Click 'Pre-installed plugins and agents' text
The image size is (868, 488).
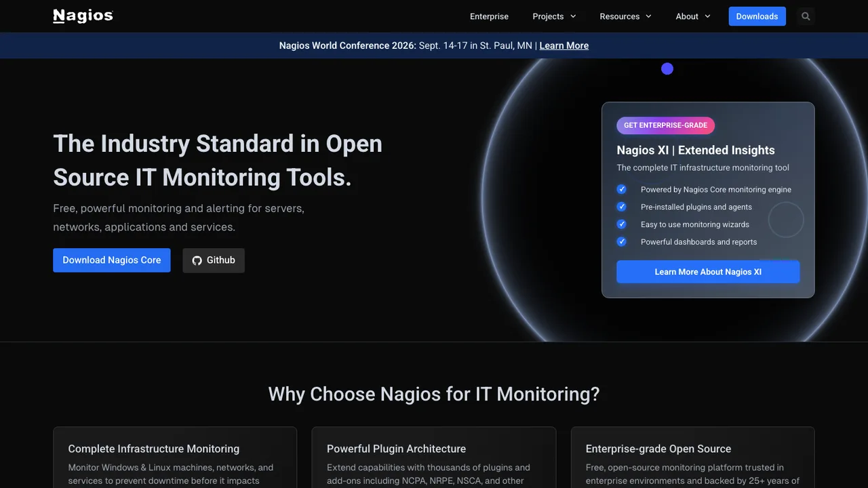(x=696, y=207)
